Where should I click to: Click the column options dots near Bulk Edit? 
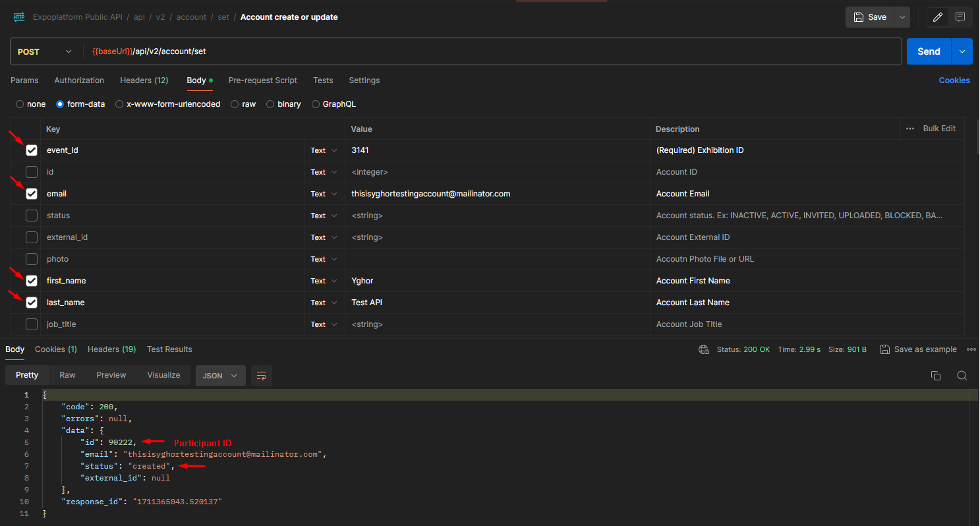[x=910, y=129]
